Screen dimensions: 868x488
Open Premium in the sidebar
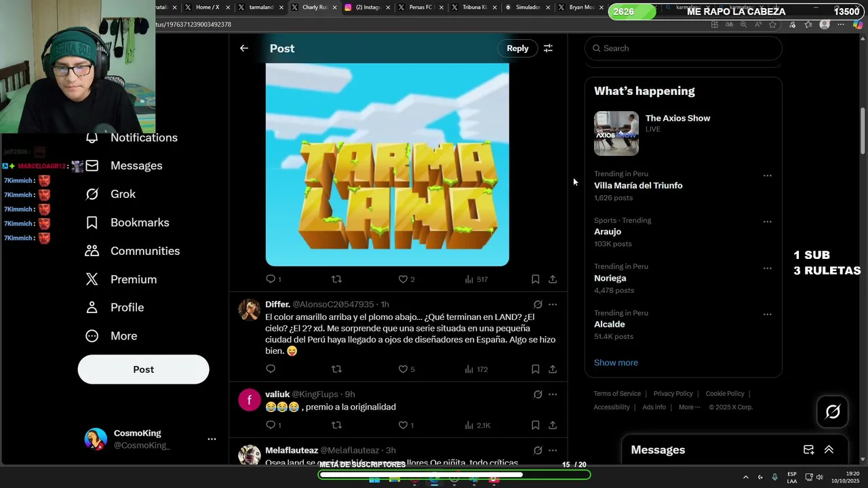pos(121,279)
